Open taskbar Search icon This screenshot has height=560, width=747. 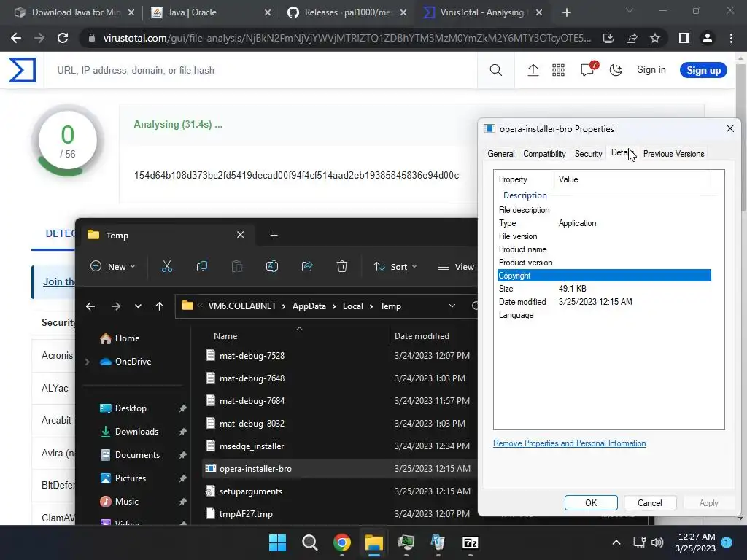(309, 542)
